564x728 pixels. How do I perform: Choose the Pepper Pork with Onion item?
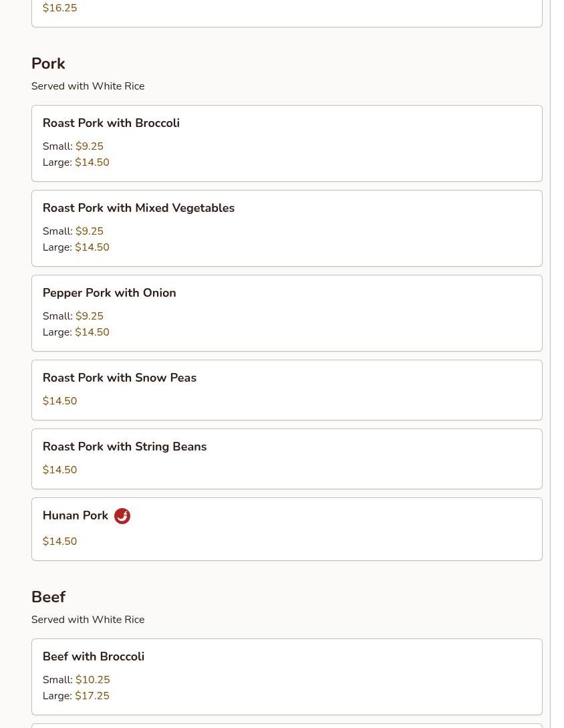[x=109, y=293]
